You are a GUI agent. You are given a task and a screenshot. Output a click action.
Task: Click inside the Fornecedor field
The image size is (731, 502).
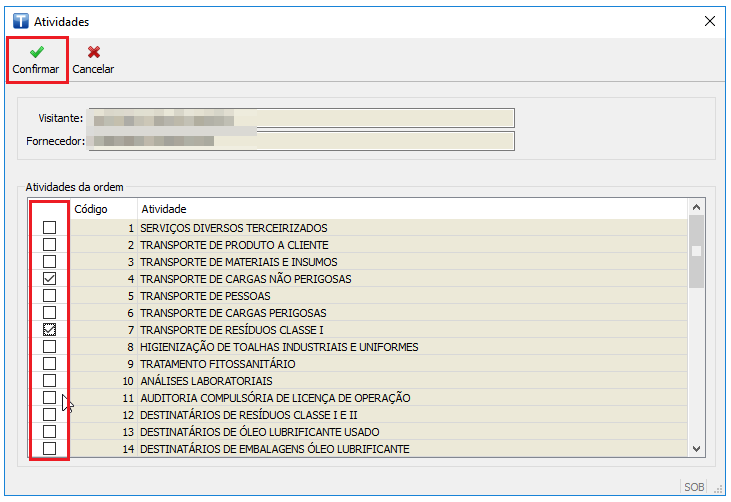(x=300, y=140)
